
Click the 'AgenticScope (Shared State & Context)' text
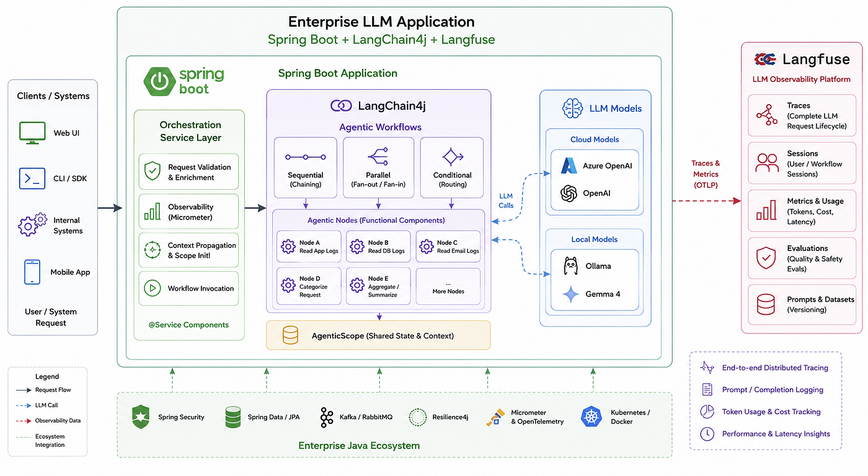(383, 336)
